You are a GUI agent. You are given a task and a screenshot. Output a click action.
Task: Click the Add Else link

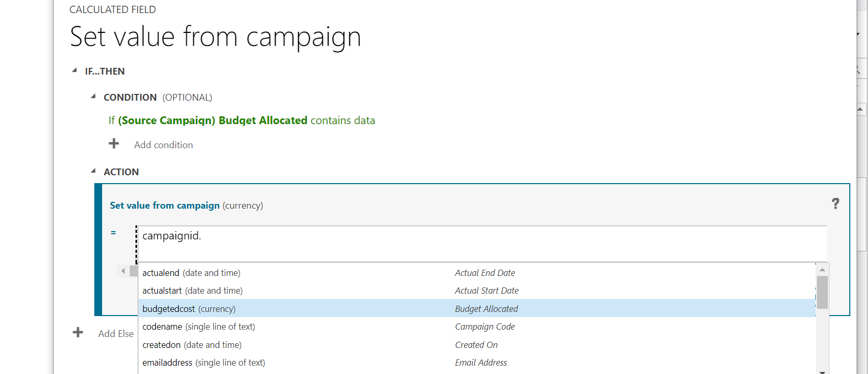[x=116, y=334]
